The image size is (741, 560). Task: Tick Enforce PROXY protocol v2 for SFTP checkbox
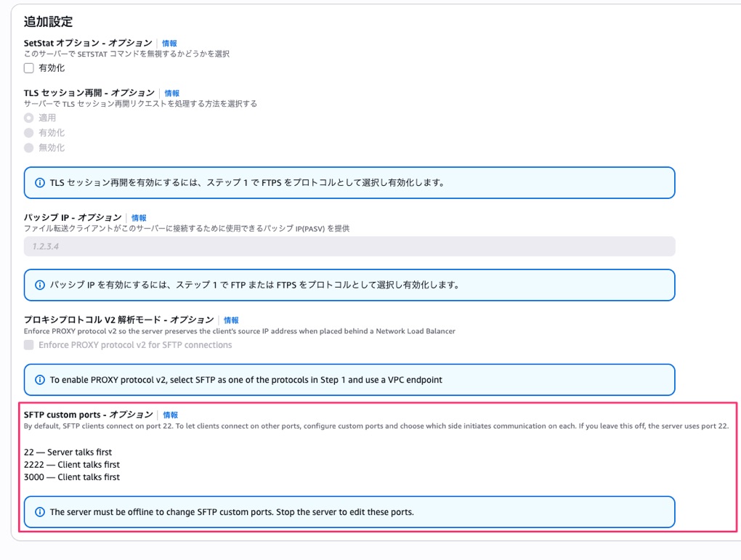tap(29, 345)
